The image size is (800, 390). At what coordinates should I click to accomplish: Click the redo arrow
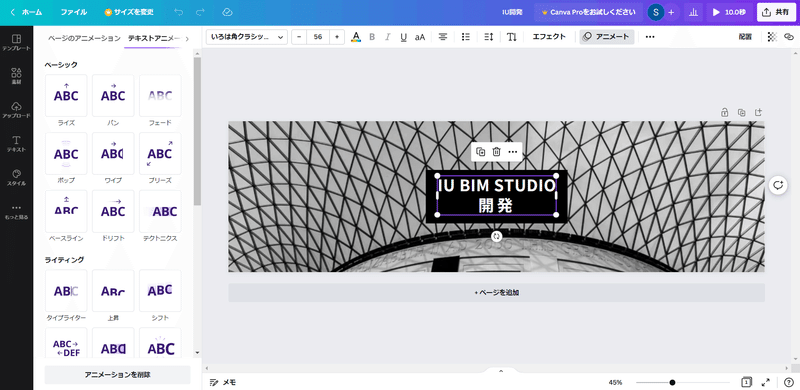[199, 12]
